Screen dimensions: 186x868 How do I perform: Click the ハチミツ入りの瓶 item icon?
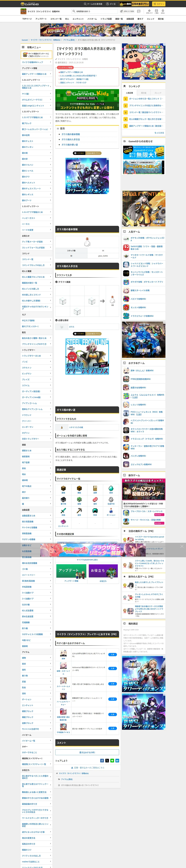tap(61, 427)
